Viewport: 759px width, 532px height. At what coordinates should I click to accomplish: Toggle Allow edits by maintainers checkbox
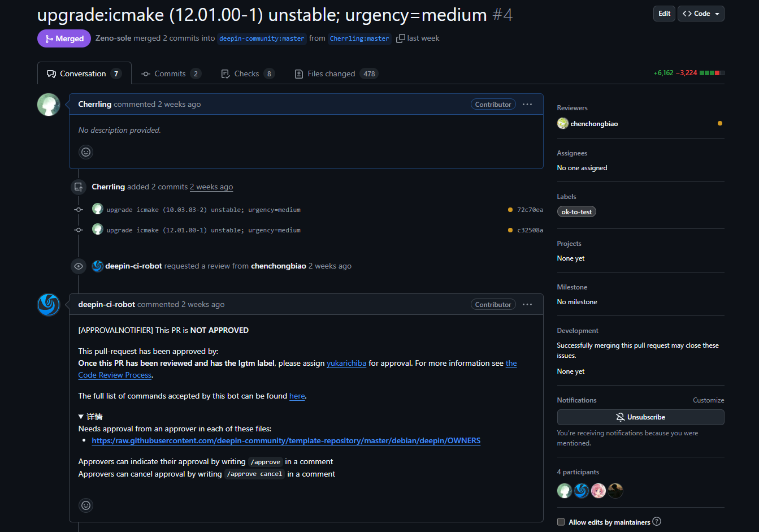coord(561,522)
